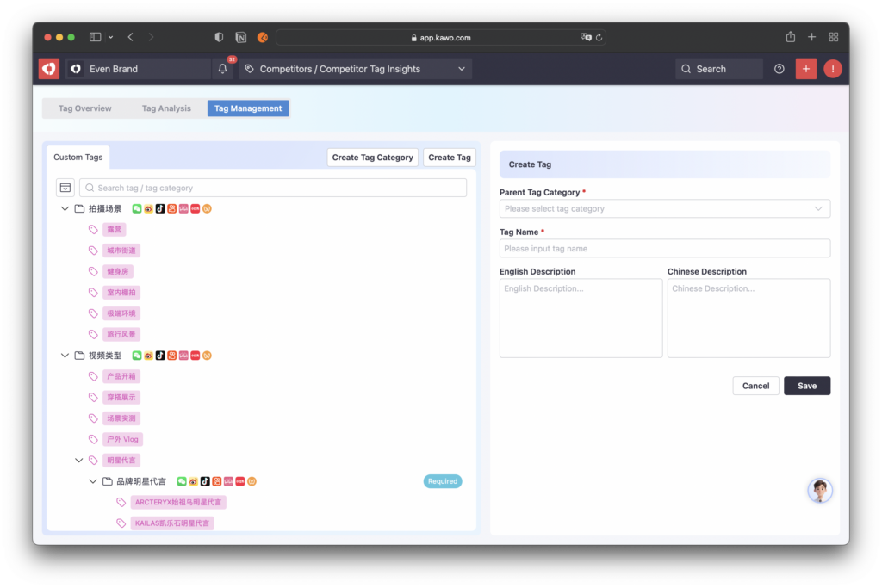The height and width of the screenshot is (588, 882).
Task: Click the collapse-all icon beside tag search
Action: pos(65,188)
